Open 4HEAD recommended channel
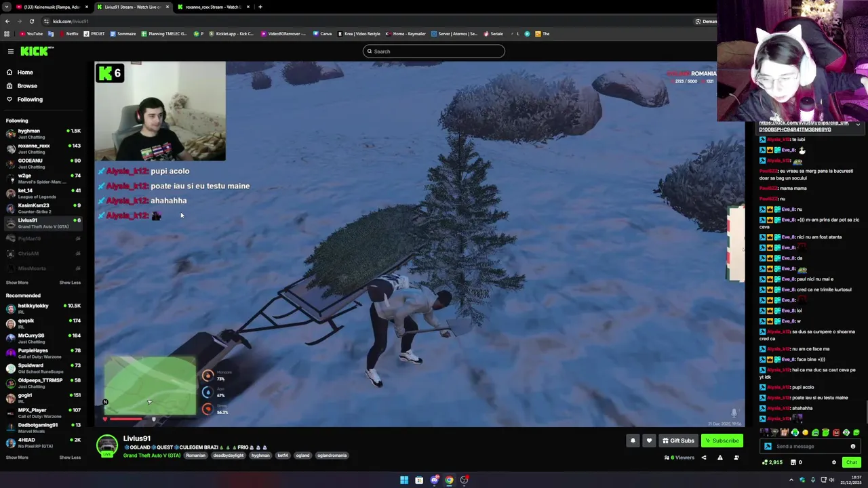Screen dimensions: 868x488 pyautogui.click(x=42, y=443)
